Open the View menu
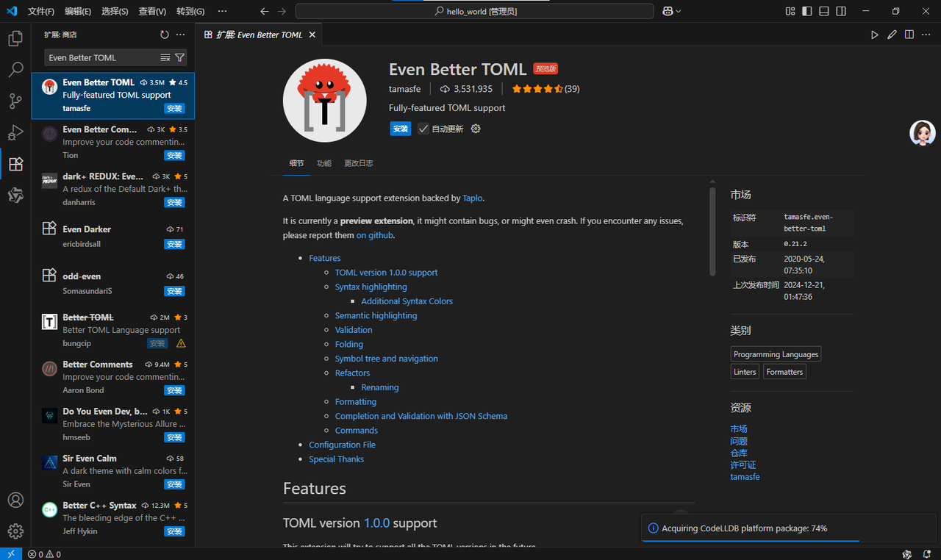Viewport: 941px width, 560px height. tap(152, 11)
